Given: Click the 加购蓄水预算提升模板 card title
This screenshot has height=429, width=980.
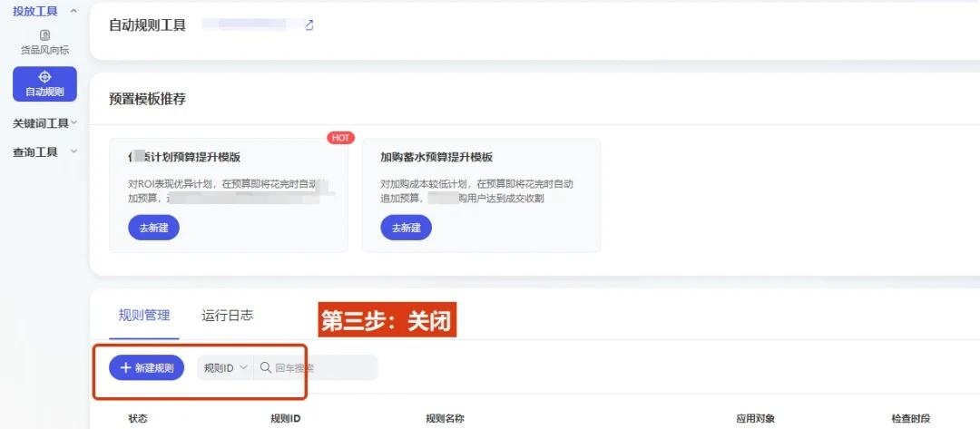Looking at the screenshot, I should 436,157.
